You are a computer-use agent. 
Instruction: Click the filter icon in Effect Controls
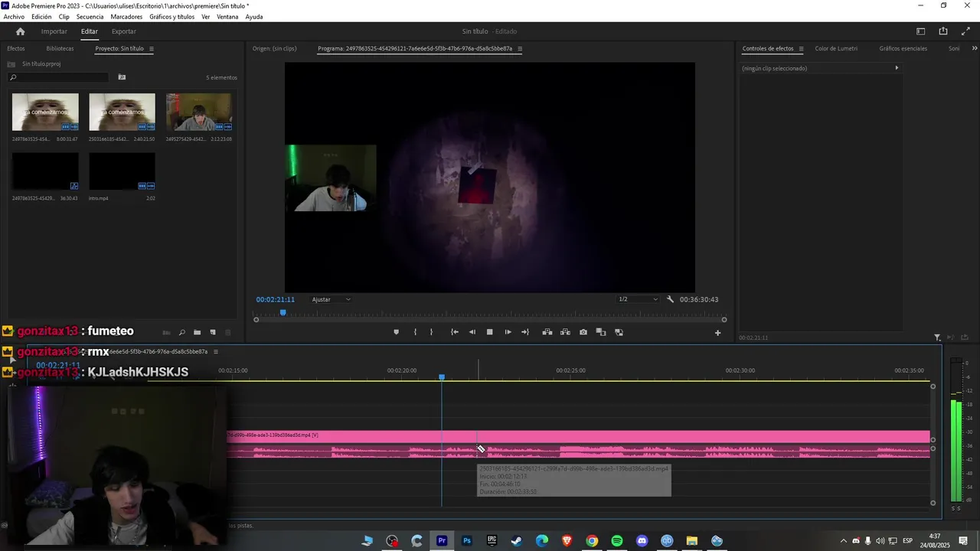pos(937,337)
